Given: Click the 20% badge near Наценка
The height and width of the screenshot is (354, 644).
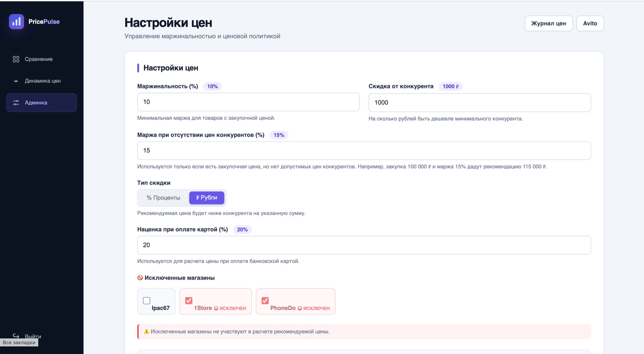Looking at the screenshot, I should (242, 229).
